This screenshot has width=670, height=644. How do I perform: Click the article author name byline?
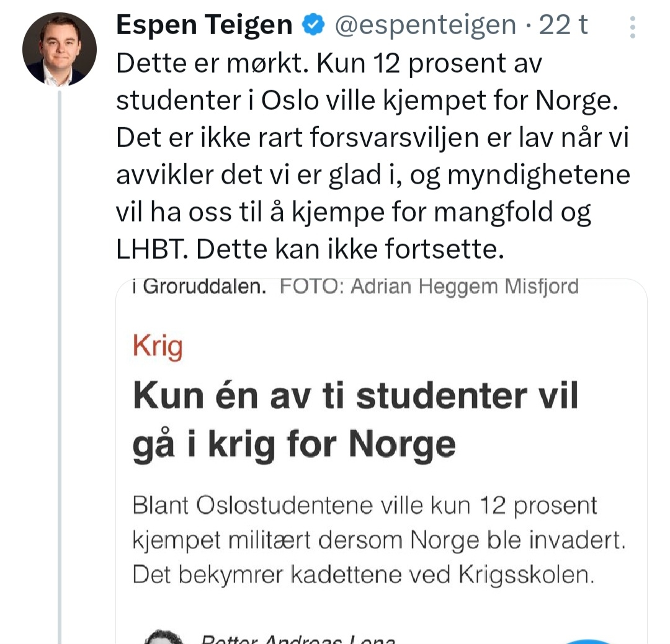(298, 639)
